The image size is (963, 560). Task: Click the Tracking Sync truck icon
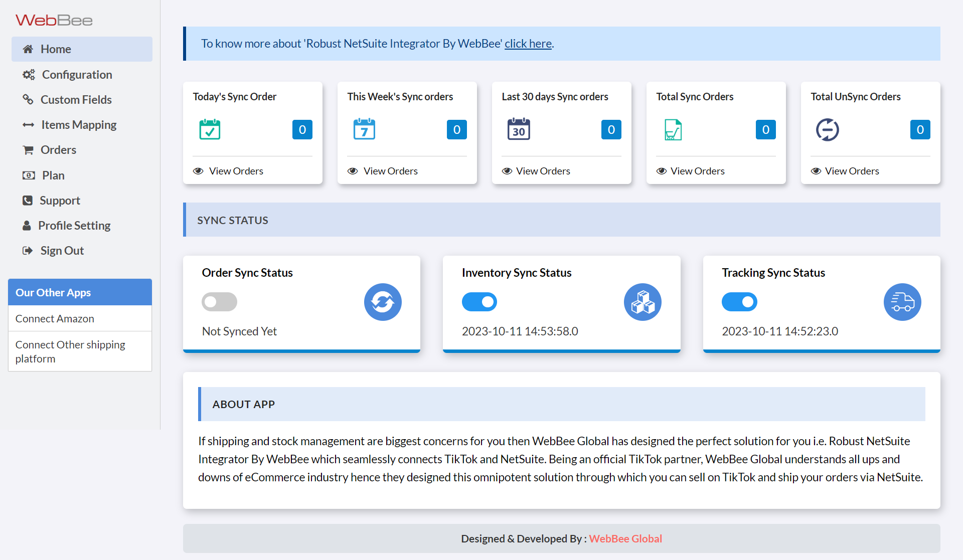point(902,302)
